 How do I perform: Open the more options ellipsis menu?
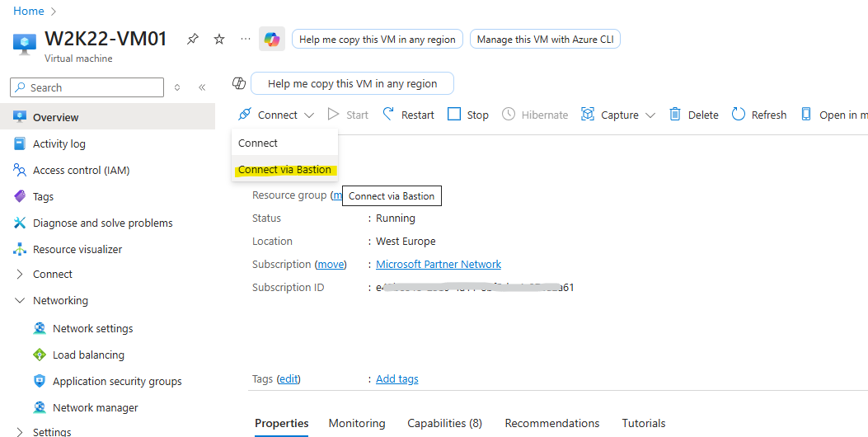point(245,40)
